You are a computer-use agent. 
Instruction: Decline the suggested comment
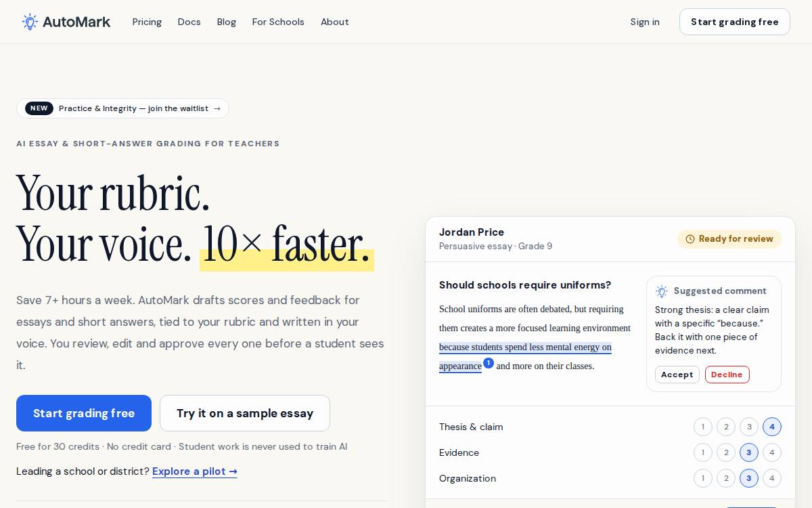727,375
